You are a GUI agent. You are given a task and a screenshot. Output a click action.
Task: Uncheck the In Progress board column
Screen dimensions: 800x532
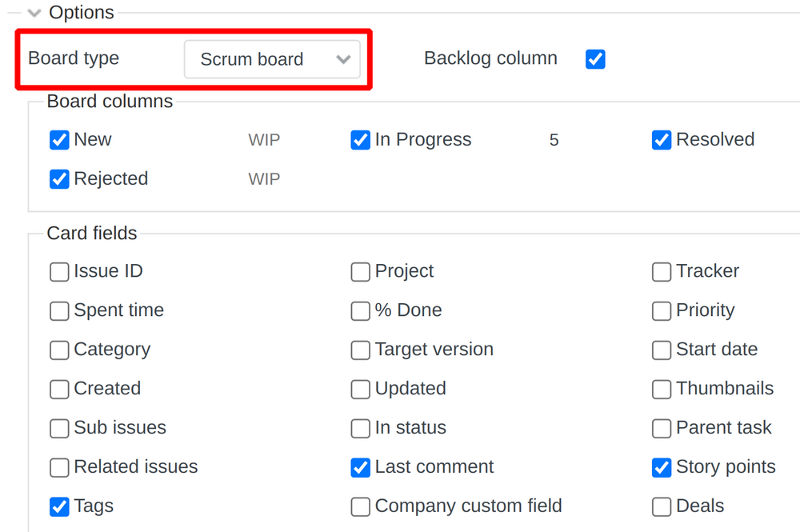click(360, 139)
